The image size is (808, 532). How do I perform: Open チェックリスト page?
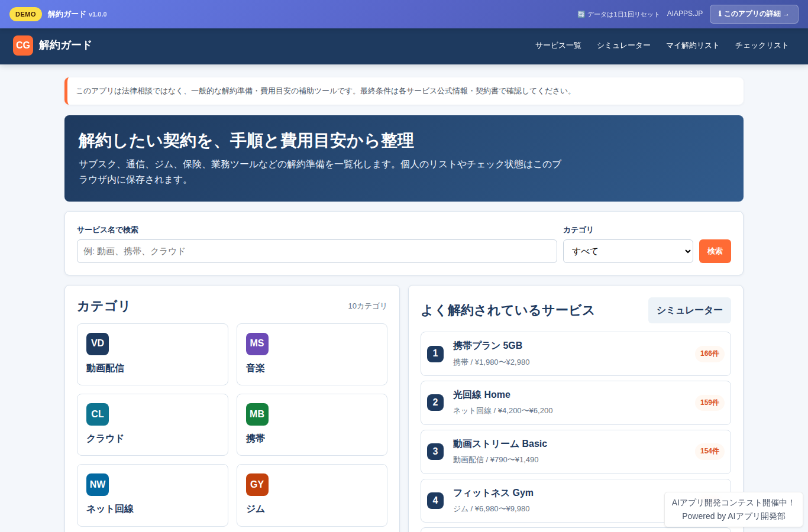coord(762,46)
